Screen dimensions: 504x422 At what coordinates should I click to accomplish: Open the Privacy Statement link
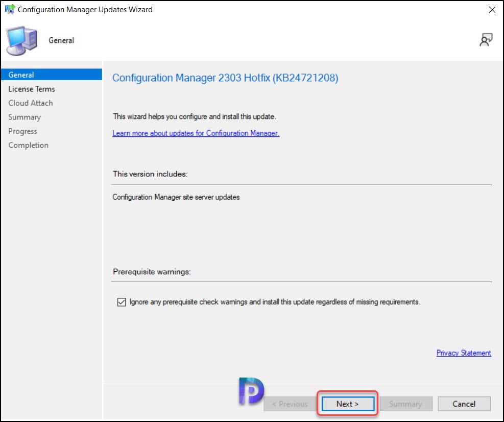464,353
